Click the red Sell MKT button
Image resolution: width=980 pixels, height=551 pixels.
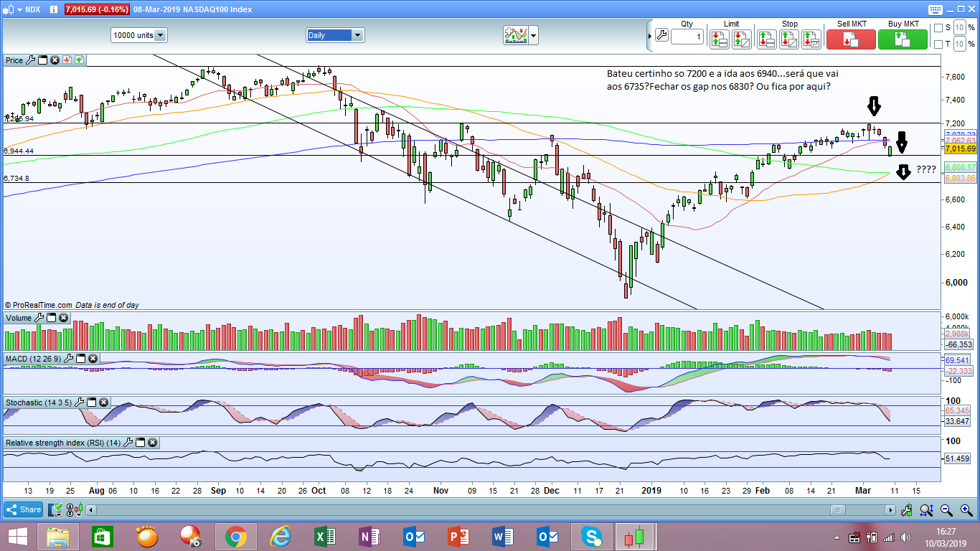point(851,39)
